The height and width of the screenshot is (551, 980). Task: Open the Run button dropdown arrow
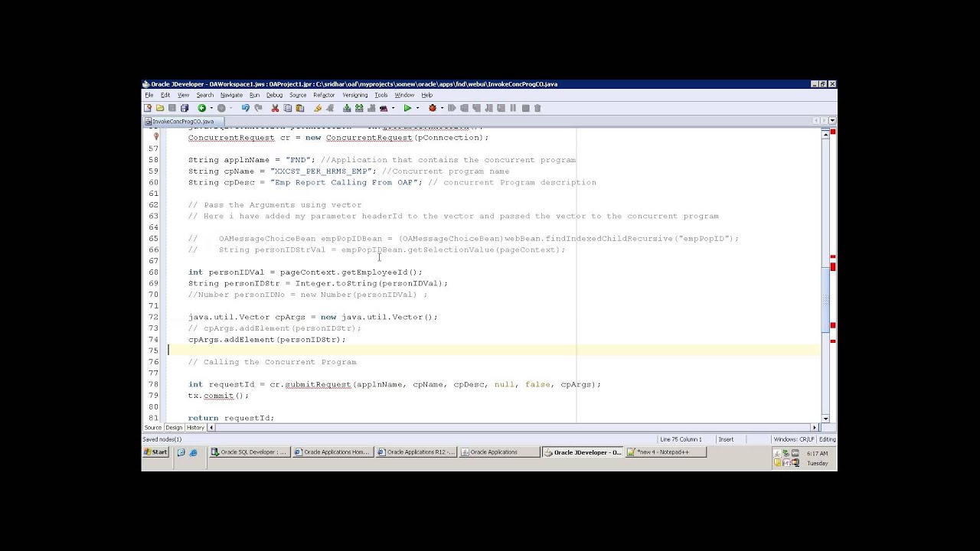[417, 108]
